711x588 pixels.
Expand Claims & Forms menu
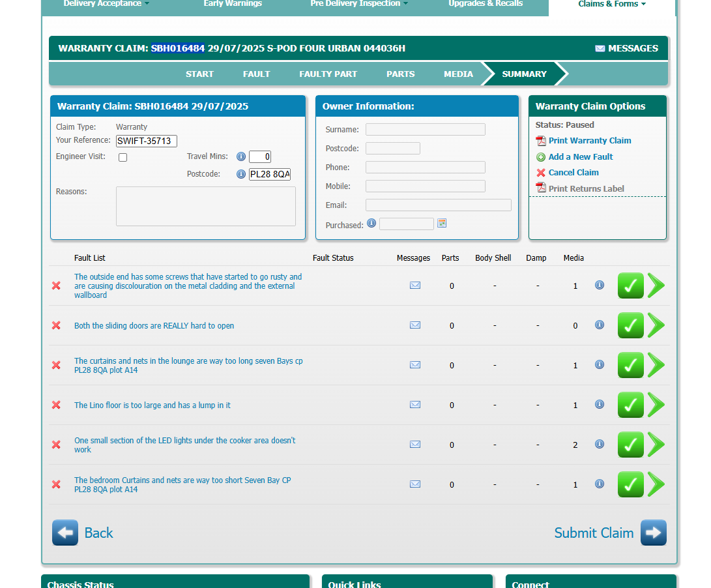click(612, 4)
